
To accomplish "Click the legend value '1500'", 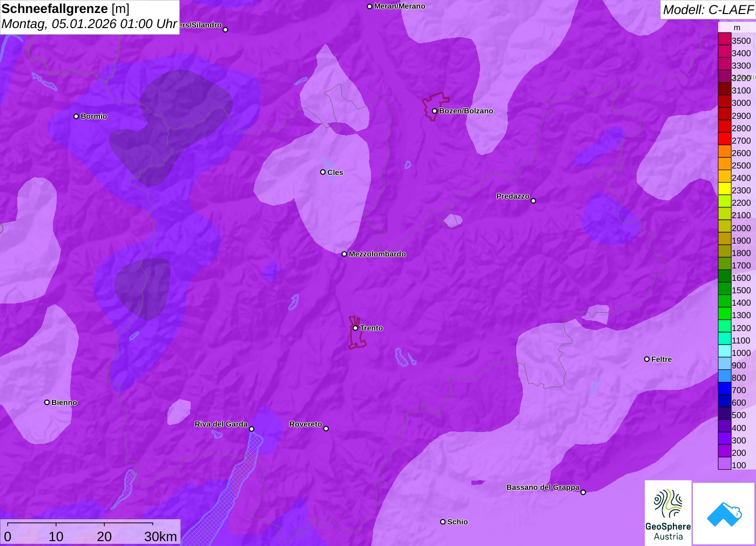I will tap(741, 290).
